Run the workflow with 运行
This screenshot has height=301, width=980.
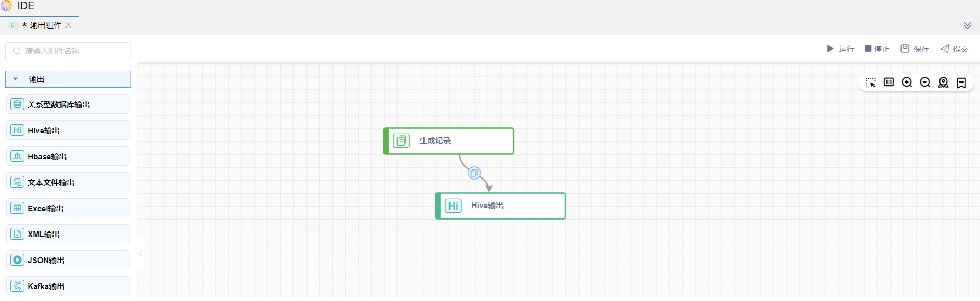click(840, 49)
